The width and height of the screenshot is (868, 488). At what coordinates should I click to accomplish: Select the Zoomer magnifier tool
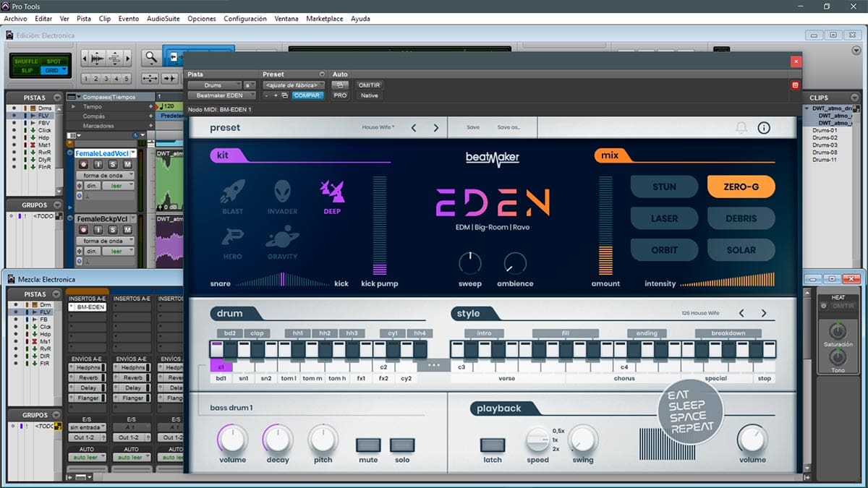pyautogui.click(x=150, y=58)
